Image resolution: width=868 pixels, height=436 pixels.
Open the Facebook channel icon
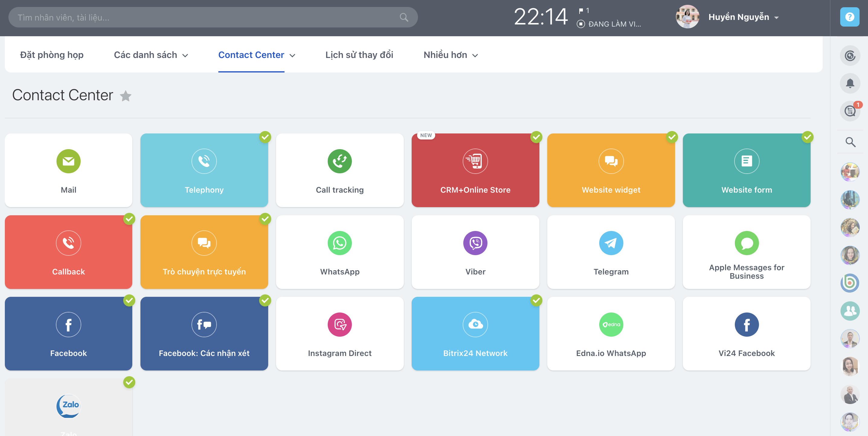[x=68, y=325]
